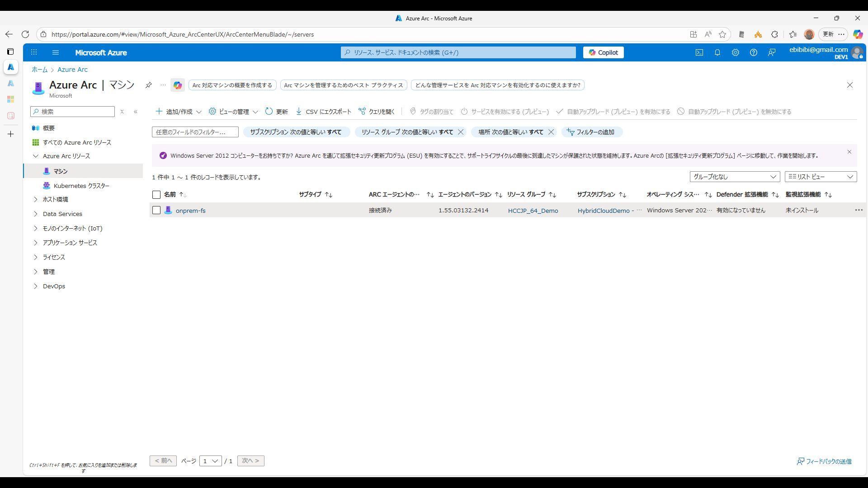Open the onprem-fs row context menu ellipsis
Image resolution: width=868 pixels, height=488 pixels.
(x=859, y=210)
